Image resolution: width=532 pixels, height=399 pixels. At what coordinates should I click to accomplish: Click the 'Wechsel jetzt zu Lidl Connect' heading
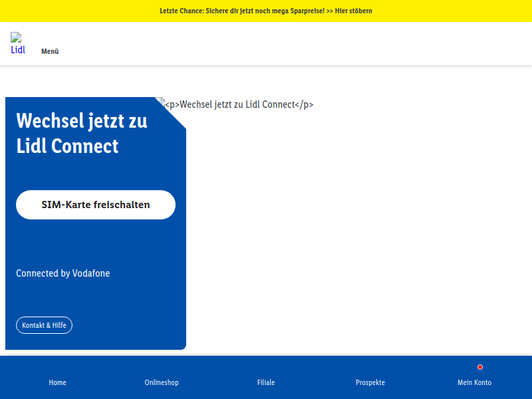82,134
